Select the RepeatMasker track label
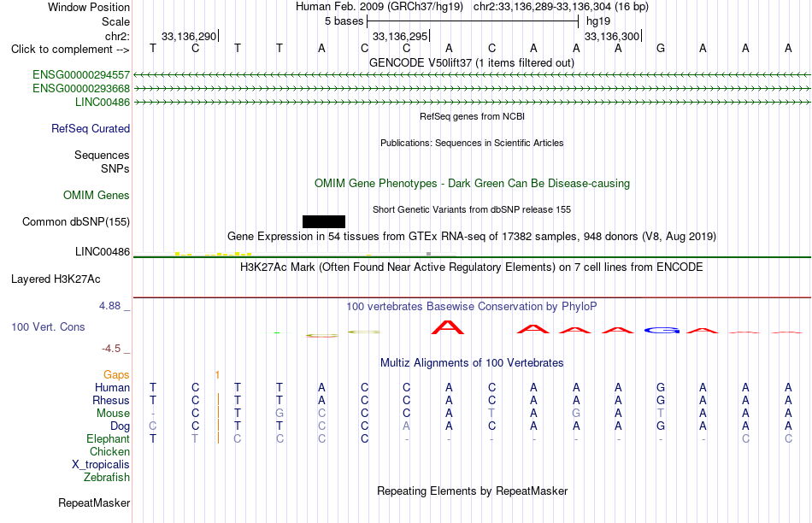The width and height of the screenshot is (812, 523). tap(94, 502)
